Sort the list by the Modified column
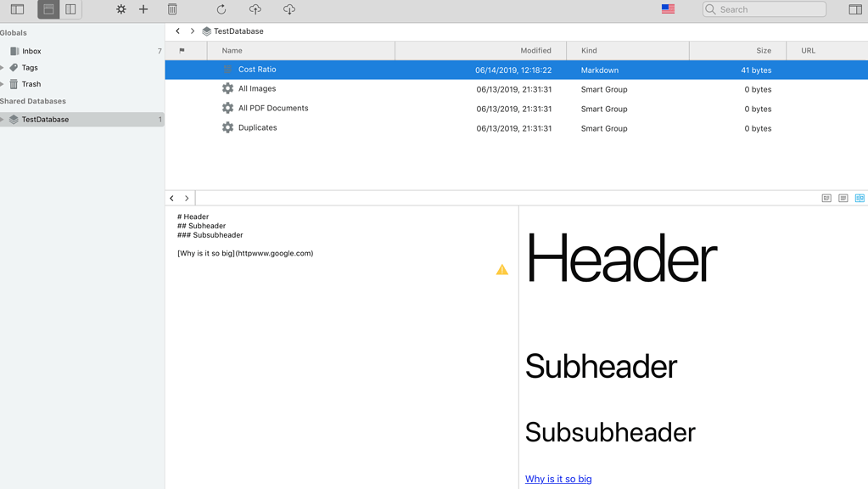The height and width of the screenshot is (489, 868). click(x=480, y=51)
